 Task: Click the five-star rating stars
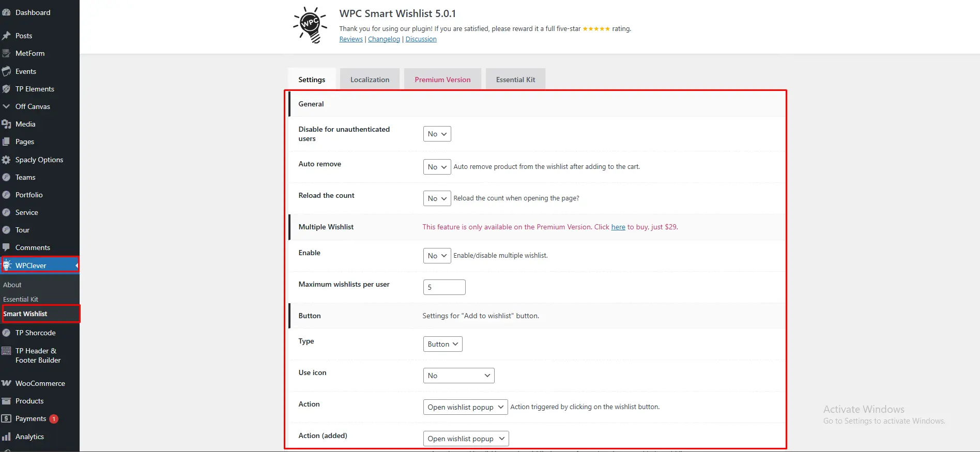click(x=596, y=29)
